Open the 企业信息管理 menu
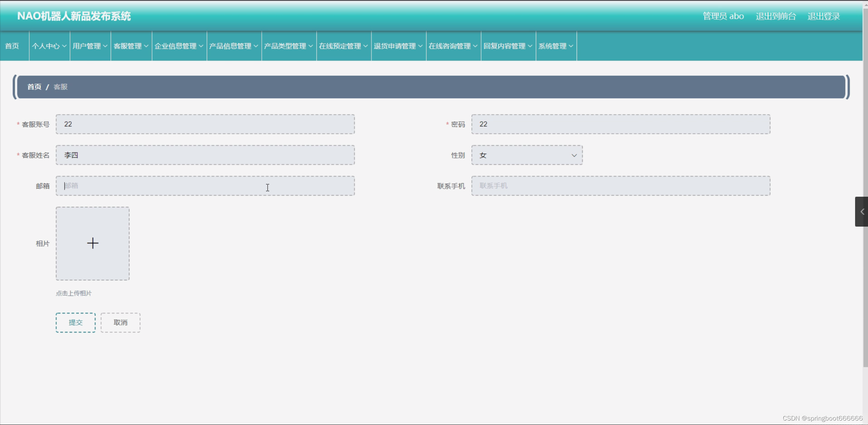Viewport: 868px width, 425px height. pos(179,46)
